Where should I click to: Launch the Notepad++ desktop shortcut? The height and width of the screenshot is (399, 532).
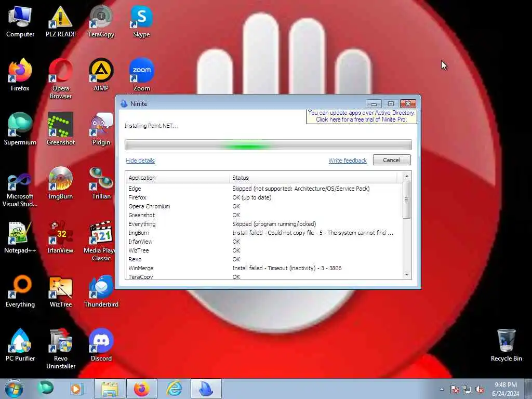(x=20, y=237)
